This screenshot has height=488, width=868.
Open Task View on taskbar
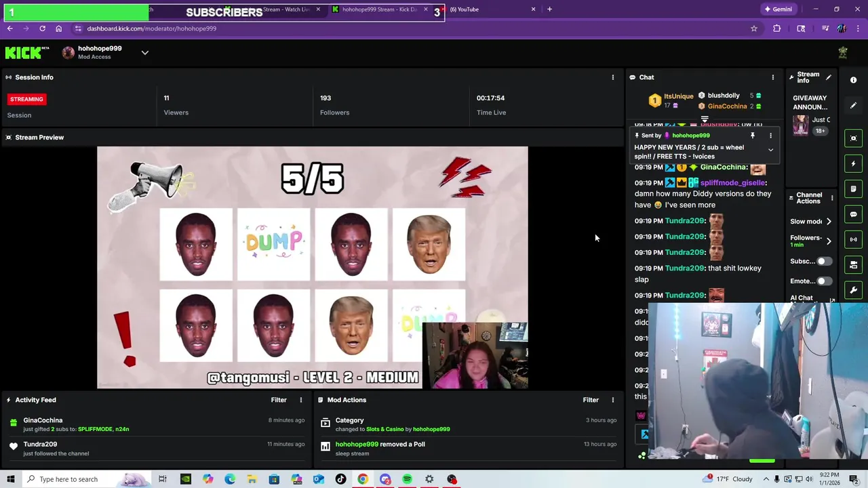pos(163,479)
